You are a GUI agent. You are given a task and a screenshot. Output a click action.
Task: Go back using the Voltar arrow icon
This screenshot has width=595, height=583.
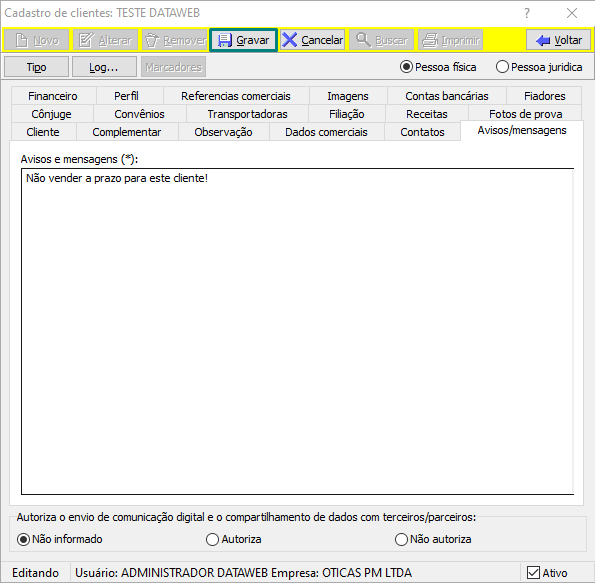(543, 40)
